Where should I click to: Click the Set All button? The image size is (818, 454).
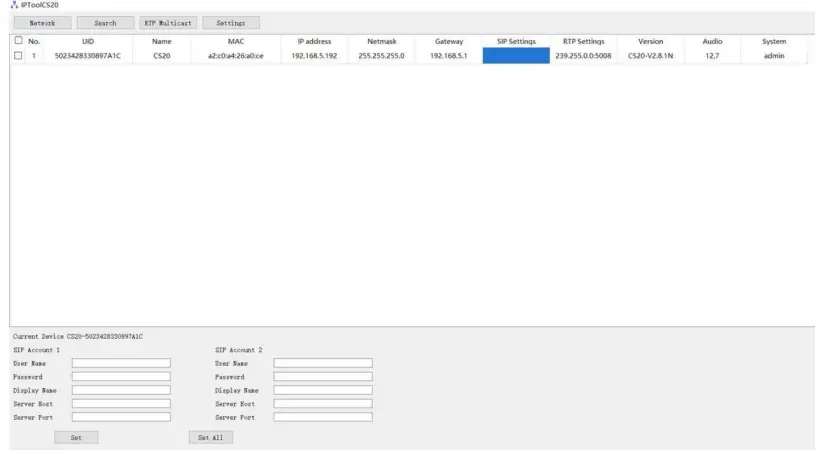click(211, 437)
